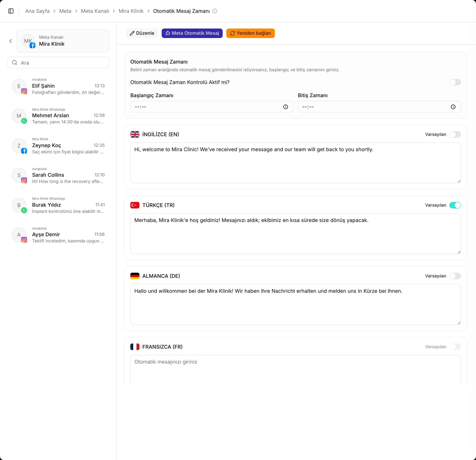Click the search magnifier icon
Image resolution: width=476 pixels, height=460 pixels.
coord(15,63)
